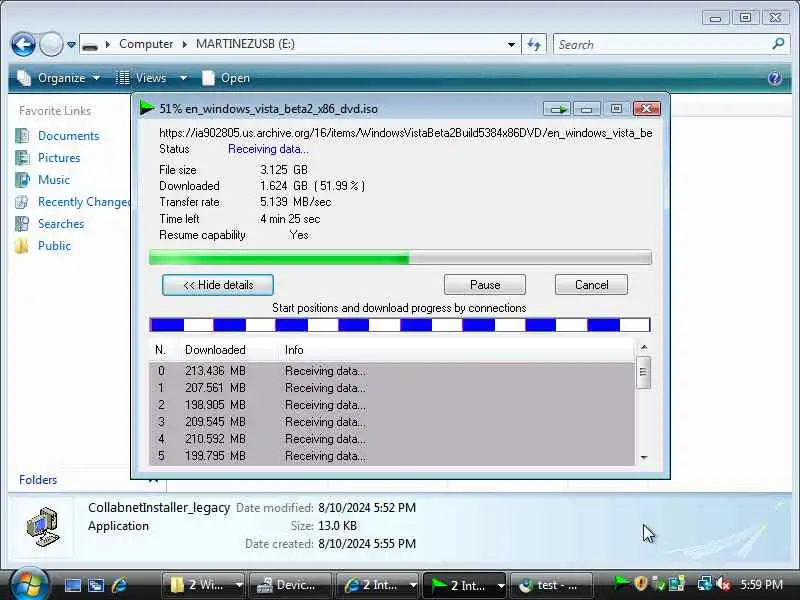Click the green download progress bar
Image resolution: width=800 pixels, height=600 pixels.
pyautogui.click(x=400, y=257)
